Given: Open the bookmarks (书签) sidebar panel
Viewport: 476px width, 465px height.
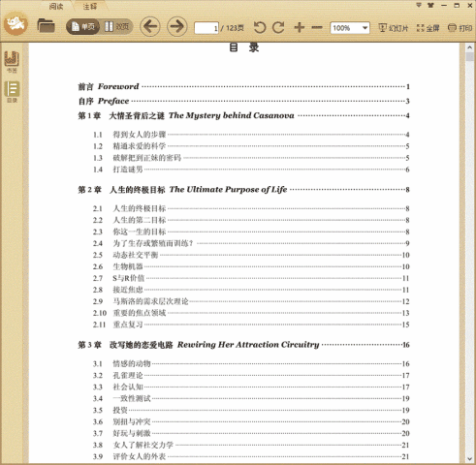Looking at the screenshot, I should pos(12,62).
